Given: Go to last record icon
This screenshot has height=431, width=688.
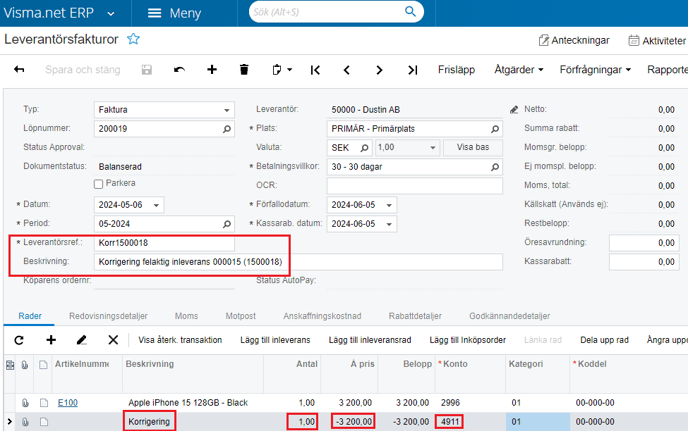Looking at the screenshot, I should coord(412,70).
